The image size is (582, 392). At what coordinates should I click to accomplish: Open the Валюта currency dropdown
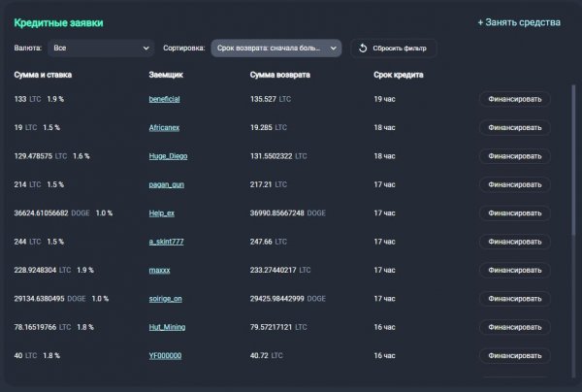point(101,48)
